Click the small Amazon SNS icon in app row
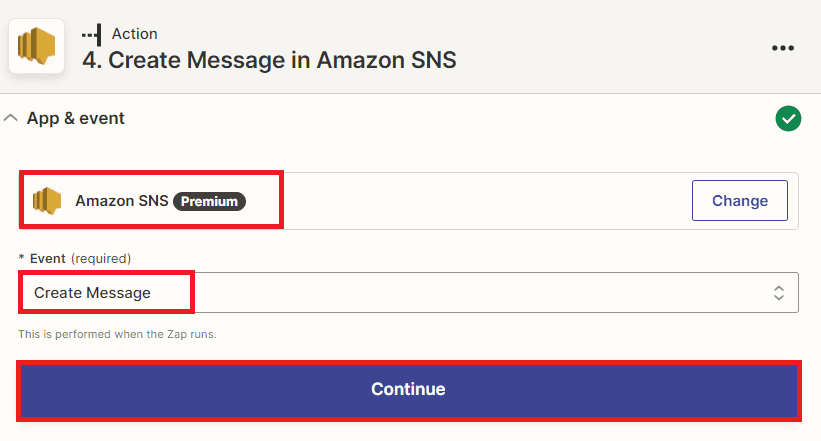The height and width of the screenshot is (441, 821). point(47,201)
